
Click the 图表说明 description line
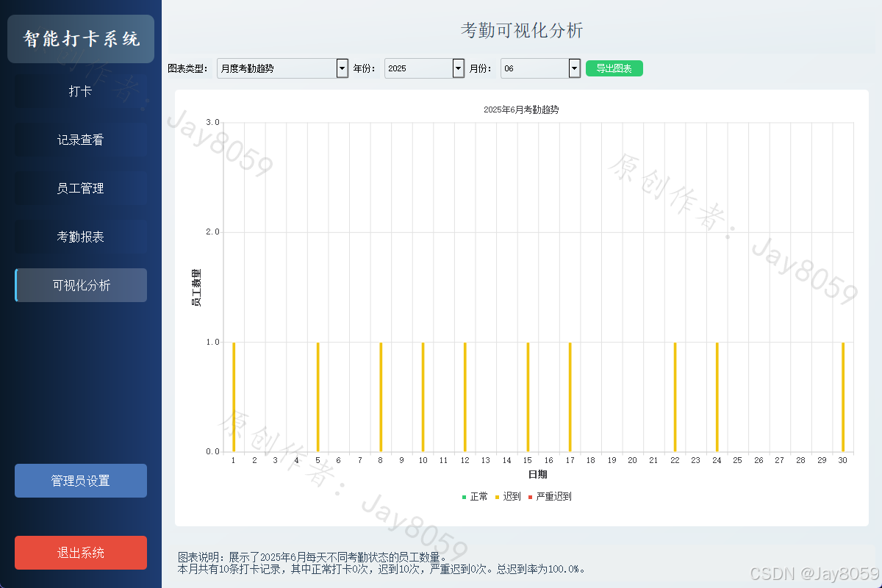(313, 558)
